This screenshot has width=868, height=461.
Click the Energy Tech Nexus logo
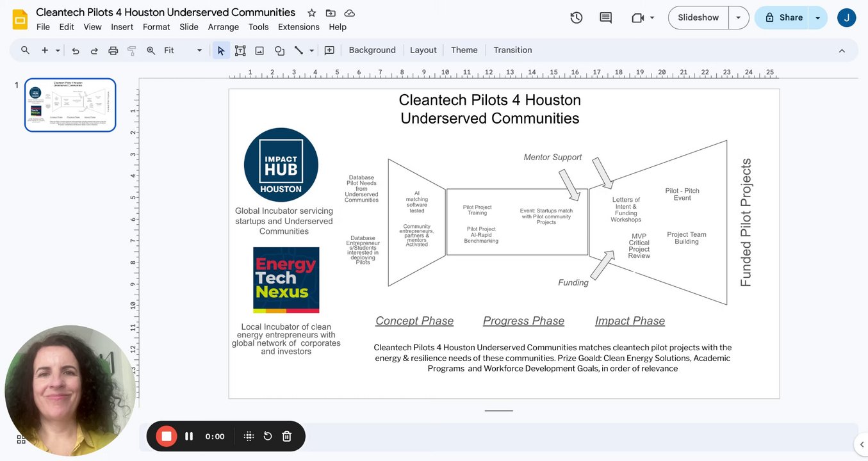coord(286,280)
